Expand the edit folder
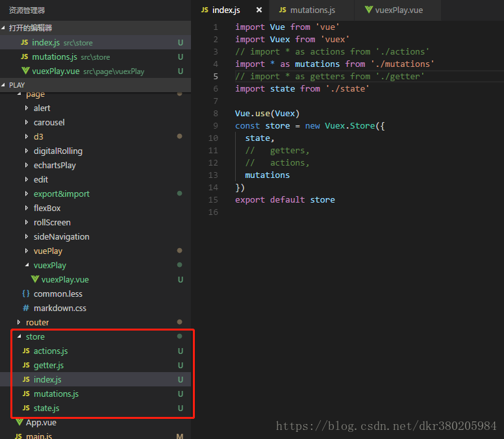Image resolution: width=504 pixels, height=439 pixels. (x=27, y=179)
